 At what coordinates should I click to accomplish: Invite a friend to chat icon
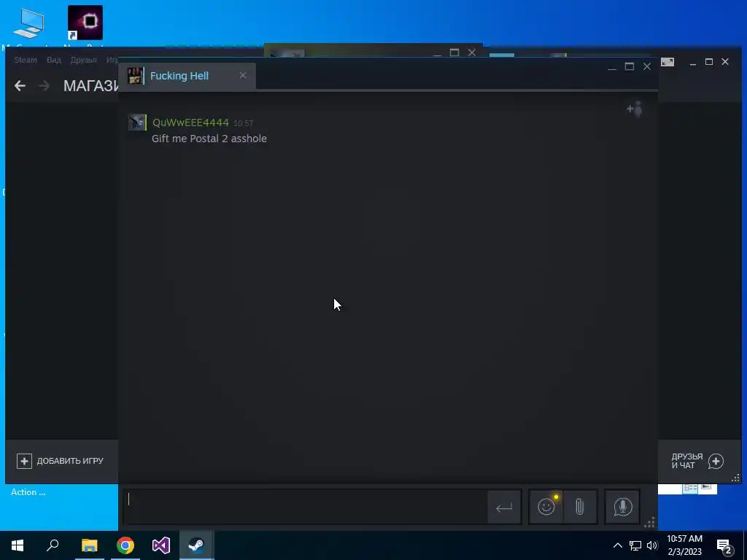tap(635, 109)
